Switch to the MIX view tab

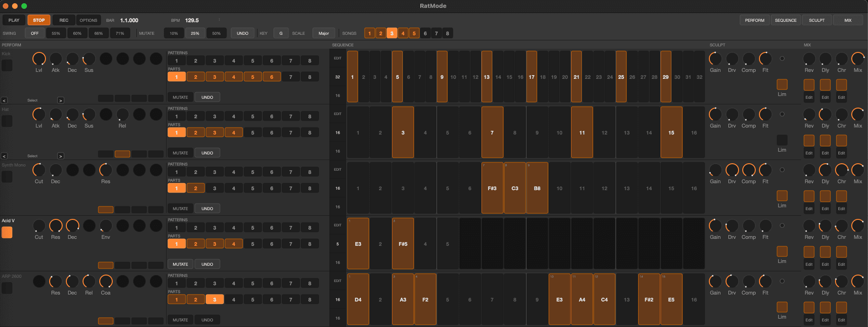tap(848, 20)
